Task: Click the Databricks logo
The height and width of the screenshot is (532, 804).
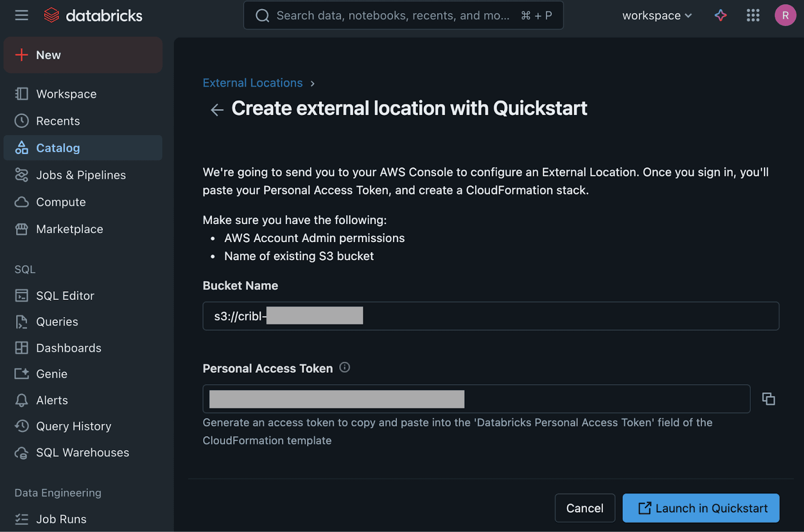Action: (93, 16)
